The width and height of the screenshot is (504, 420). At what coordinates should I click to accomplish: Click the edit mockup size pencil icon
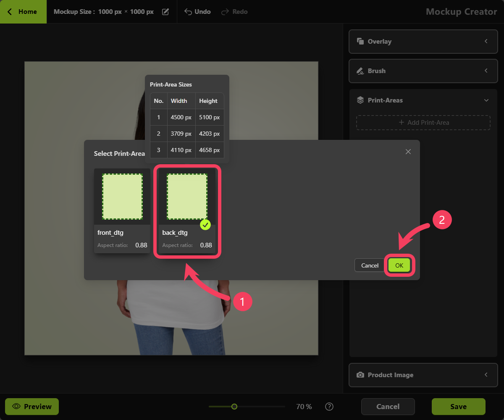[165, 12]
